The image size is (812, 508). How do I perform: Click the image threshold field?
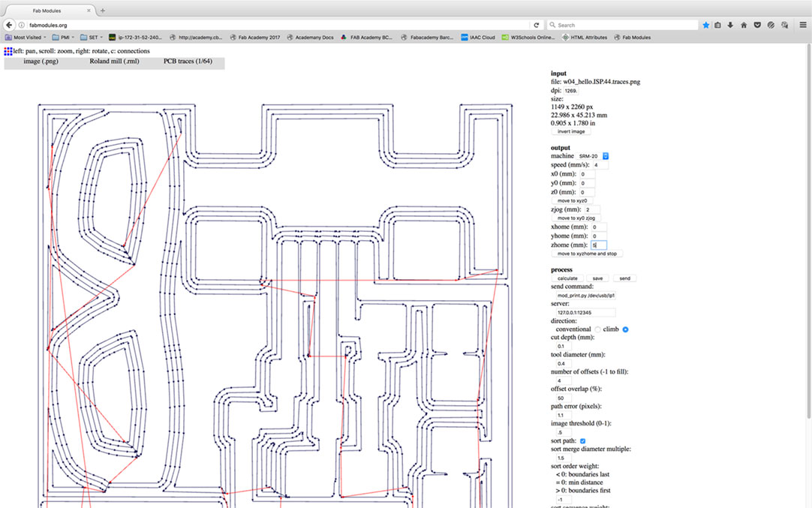[564, 432]
